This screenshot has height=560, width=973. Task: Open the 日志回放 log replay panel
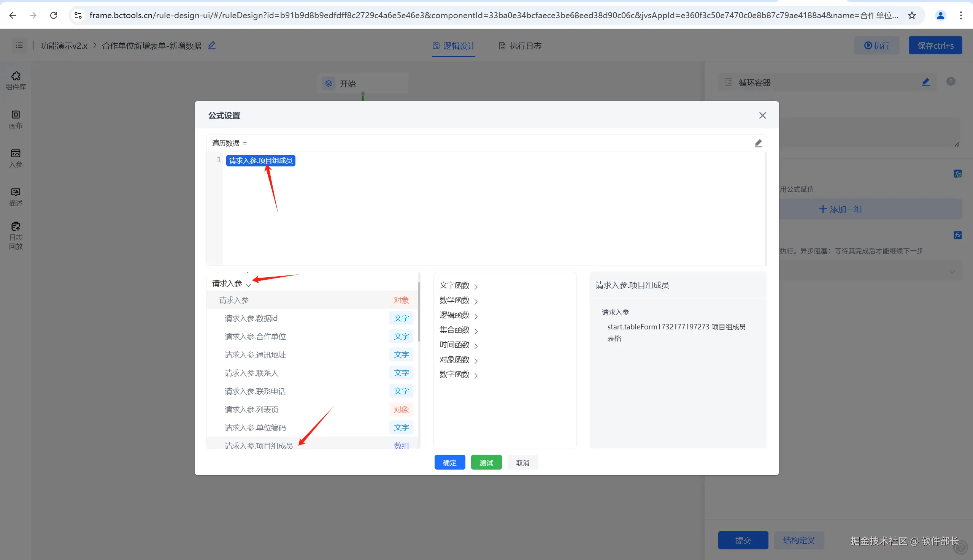click(16, 236)
